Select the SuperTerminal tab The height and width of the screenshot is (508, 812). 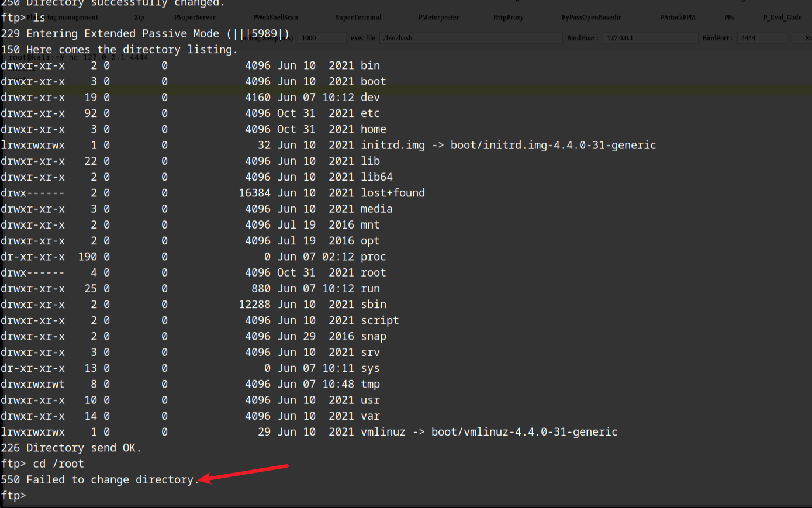click(x=358, y=18)
